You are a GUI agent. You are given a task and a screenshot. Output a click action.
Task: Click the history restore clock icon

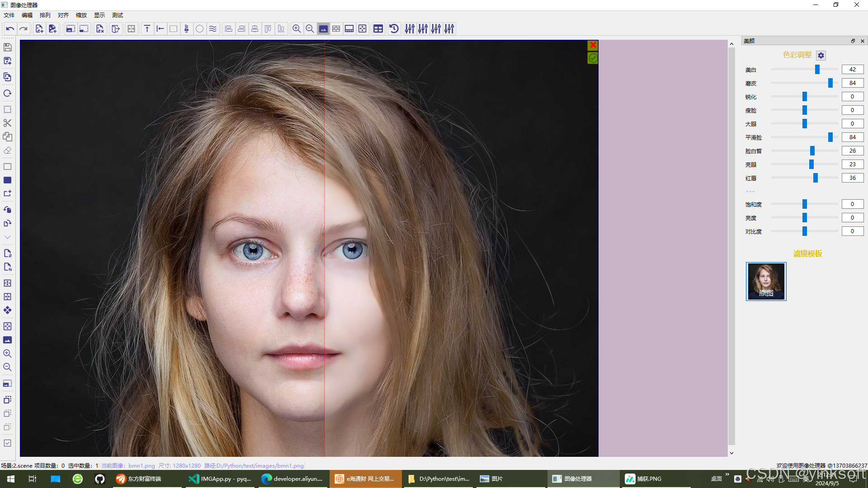point(394,29)
